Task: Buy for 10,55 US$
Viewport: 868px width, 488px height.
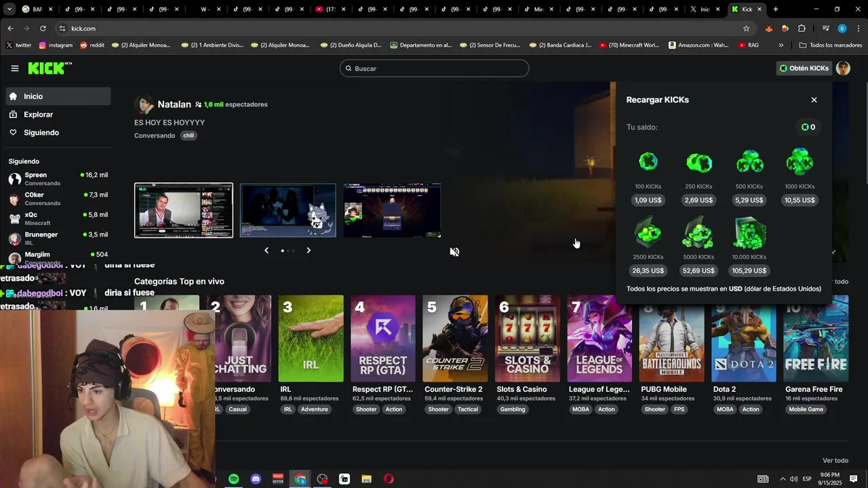Action: [800, 200]
